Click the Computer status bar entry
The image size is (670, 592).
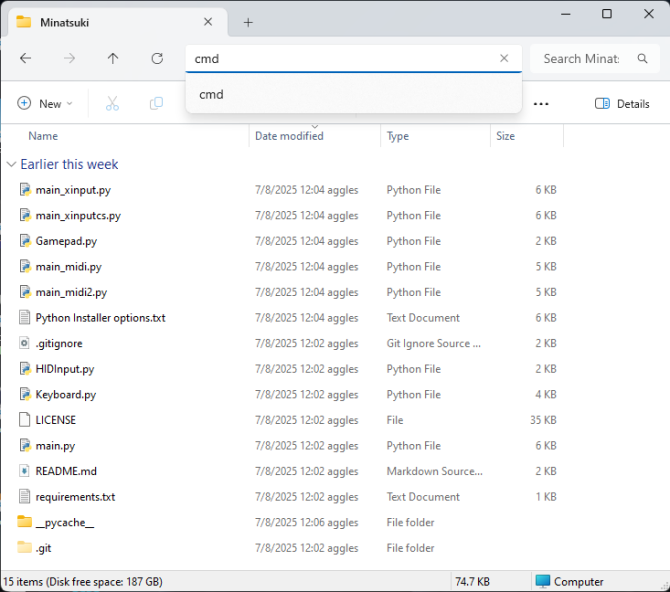point(570,582)
